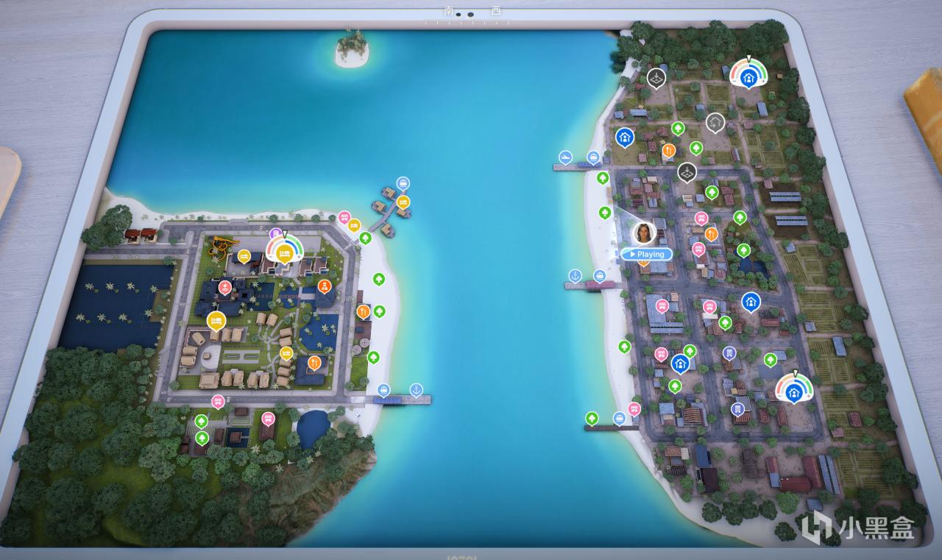This screenshot has width=942, height=560.
Task: Click the town's uppermost orange restaurant pin
Action: (x=669, y=151)
